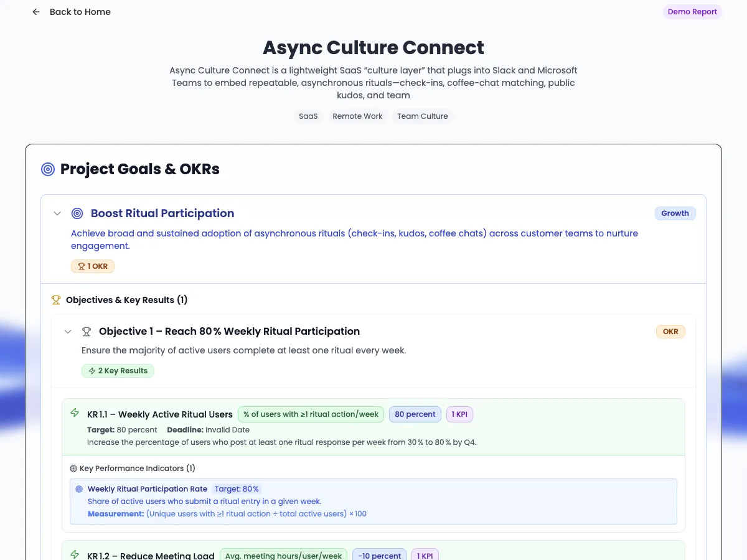747x560 pixels.
Task: Click the 1 KPI badge on KR 1.2
Action: [425, 555]
